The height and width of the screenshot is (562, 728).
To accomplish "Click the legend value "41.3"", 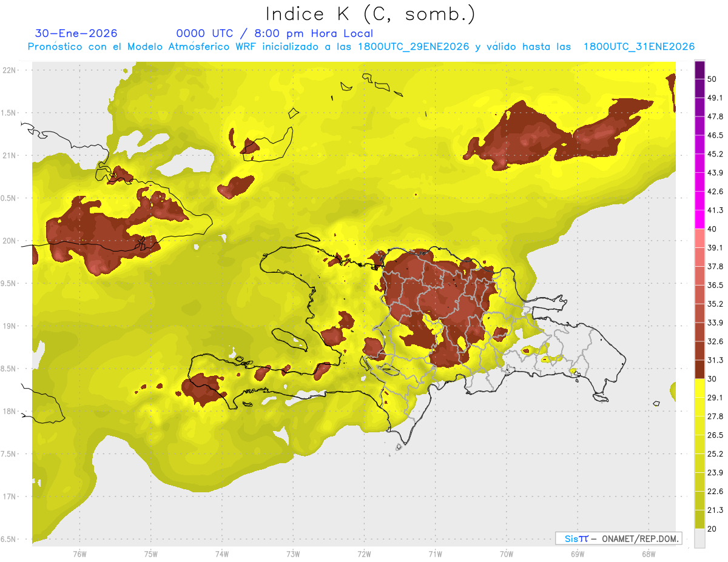I will click(x=715, y=210).
